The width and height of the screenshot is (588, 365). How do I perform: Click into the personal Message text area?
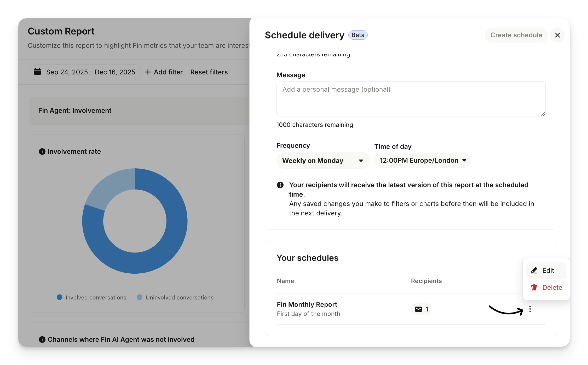pos(411,99)
